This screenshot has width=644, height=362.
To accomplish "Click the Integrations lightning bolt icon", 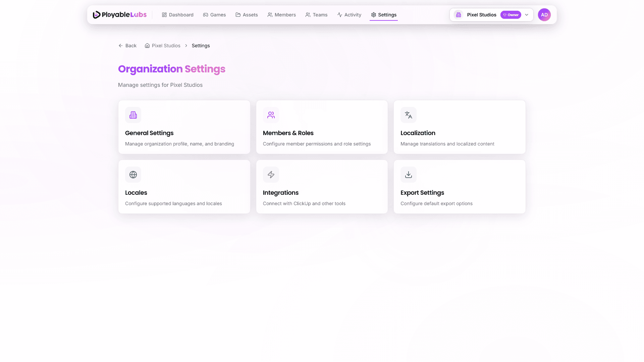I will pos(271,174).
